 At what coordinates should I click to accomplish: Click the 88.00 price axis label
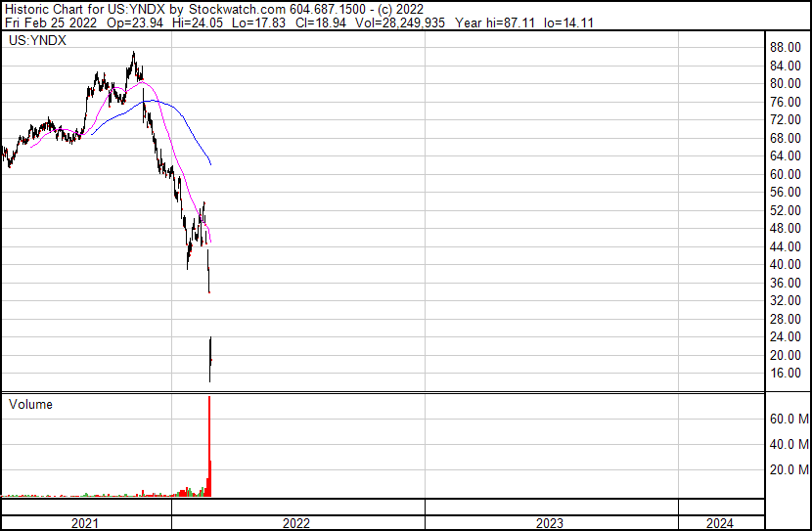click(786, 47)
